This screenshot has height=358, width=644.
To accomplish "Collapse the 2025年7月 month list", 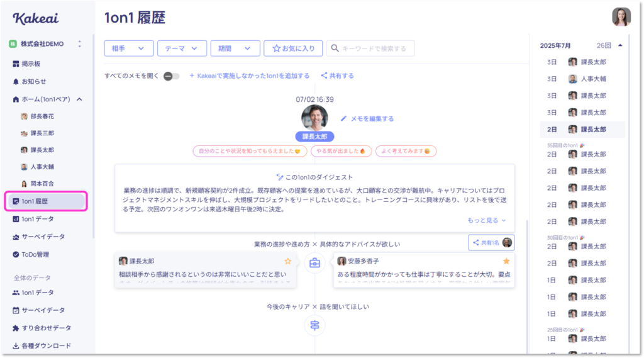I will [x=620, y=46].
